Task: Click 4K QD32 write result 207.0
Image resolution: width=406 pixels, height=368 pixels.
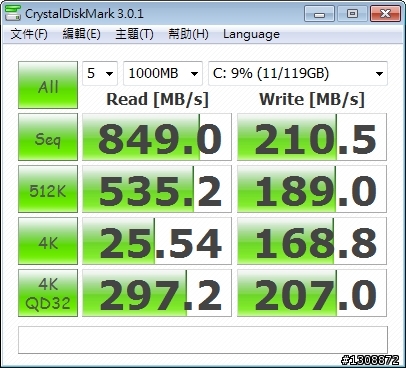Action: [x=312, y=293]
